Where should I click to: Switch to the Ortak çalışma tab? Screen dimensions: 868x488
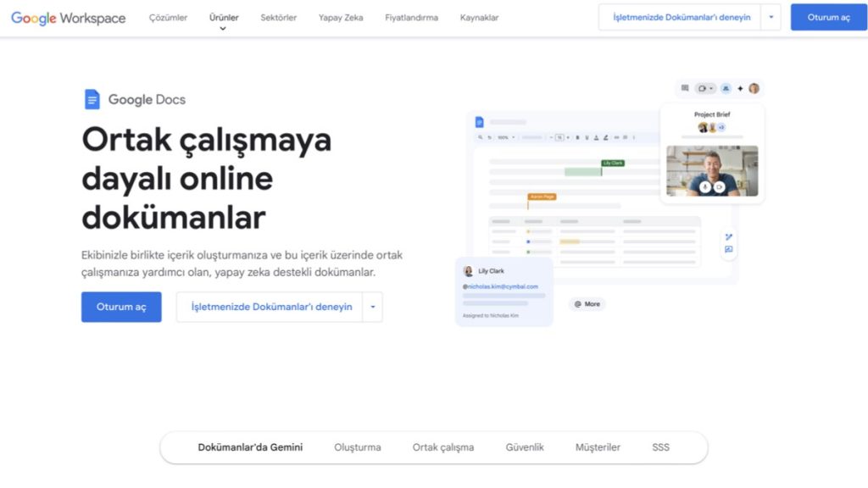442,447
